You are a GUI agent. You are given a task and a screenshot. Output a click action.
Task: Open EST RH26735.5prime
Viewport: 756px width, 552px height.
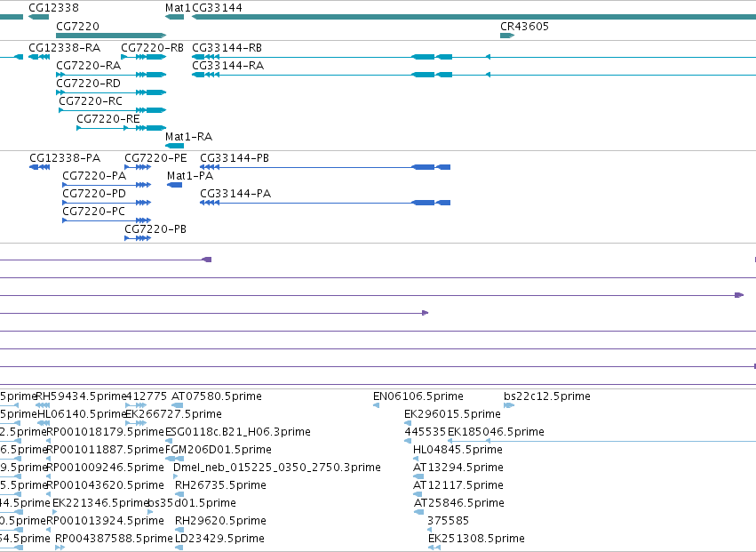[x=179, y=494]
